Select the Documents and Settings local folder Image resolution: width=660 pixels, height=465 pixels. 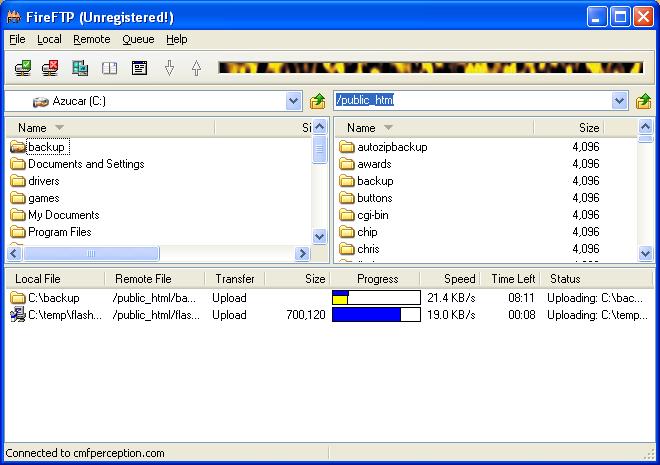(x=86, y=164)
